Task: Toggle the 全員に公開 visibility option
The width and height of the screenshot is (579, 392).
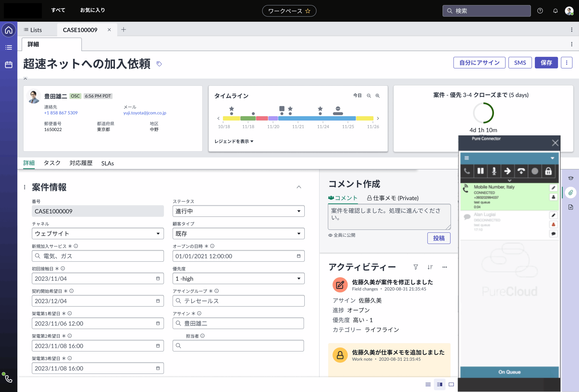Action: (x=342, y=235)
